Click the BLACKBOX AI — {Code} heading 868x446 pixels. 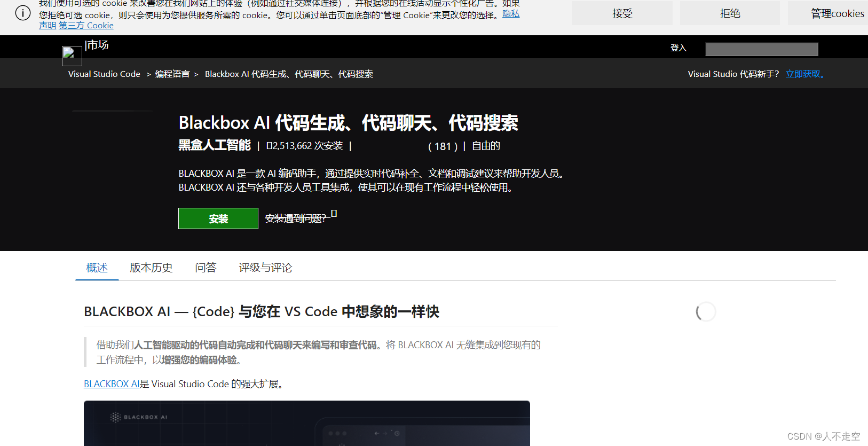pyautogui.click(x=262, y=311)
